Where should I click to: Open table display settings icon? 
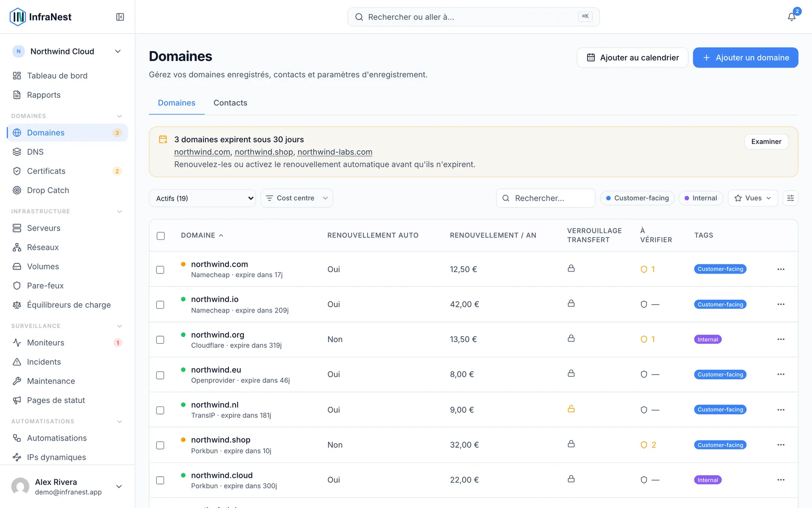pos(790,198)
